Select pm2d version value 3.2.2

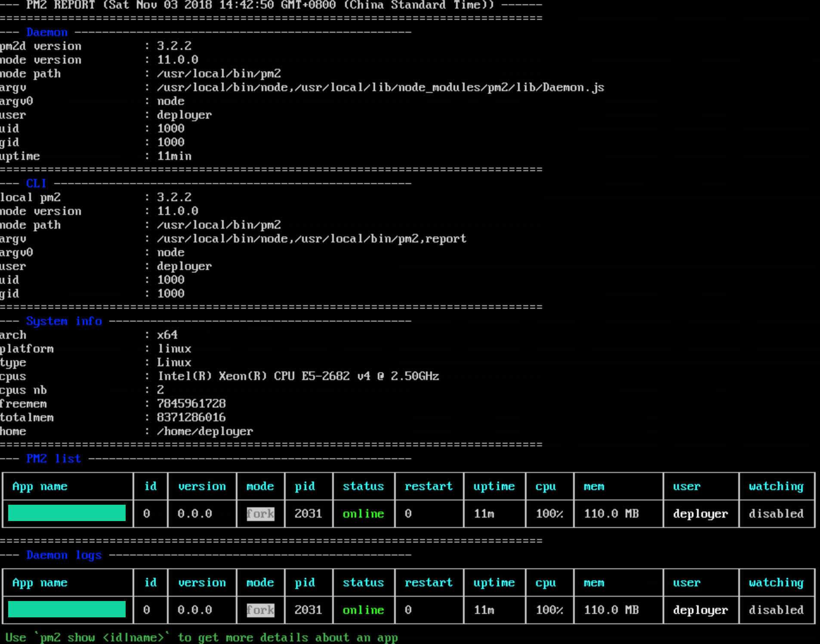click(174, 46)
